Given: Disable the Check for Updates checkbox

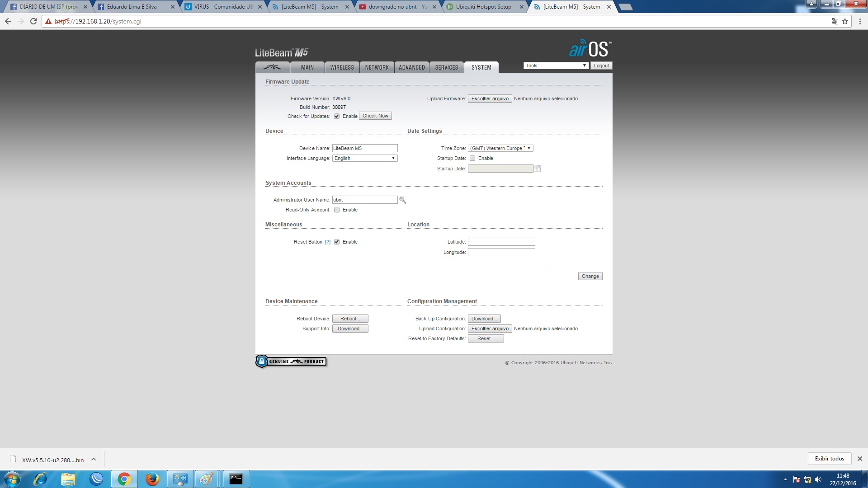Looking at the screenshot, I should [x=337, y=116].
